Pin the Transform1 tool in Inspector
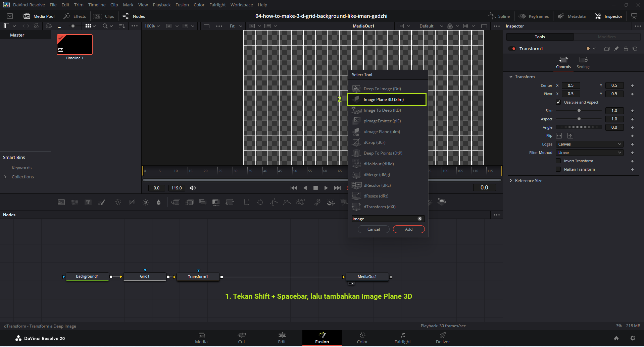644x347 pixels. [616, 49]
